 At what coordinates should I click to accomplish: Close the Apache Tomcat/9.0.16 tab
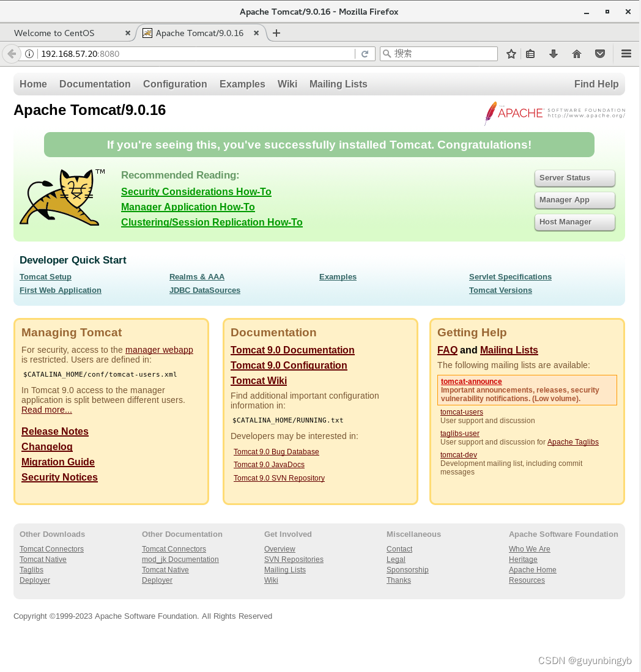pos(256,33)
